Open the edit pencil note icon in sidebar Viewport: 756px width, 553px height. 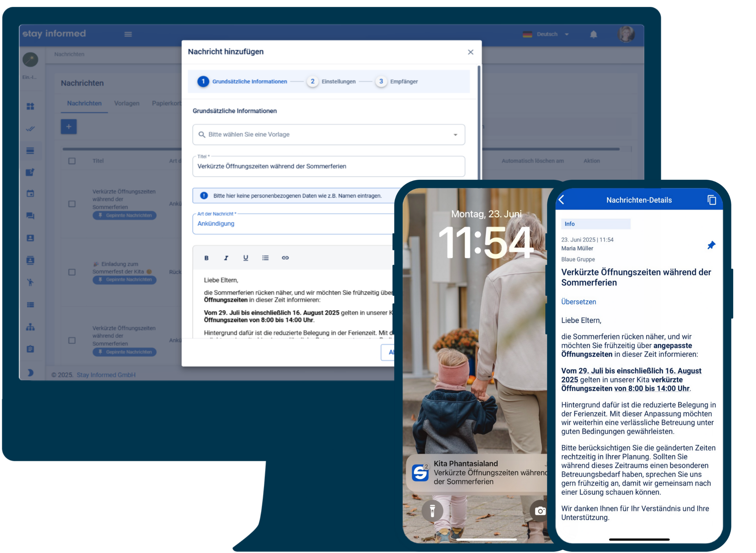coord(30,172)
